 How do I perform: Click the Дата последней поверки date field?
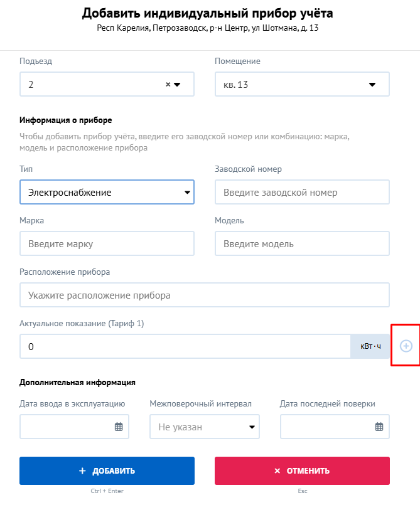coord(335,427)
